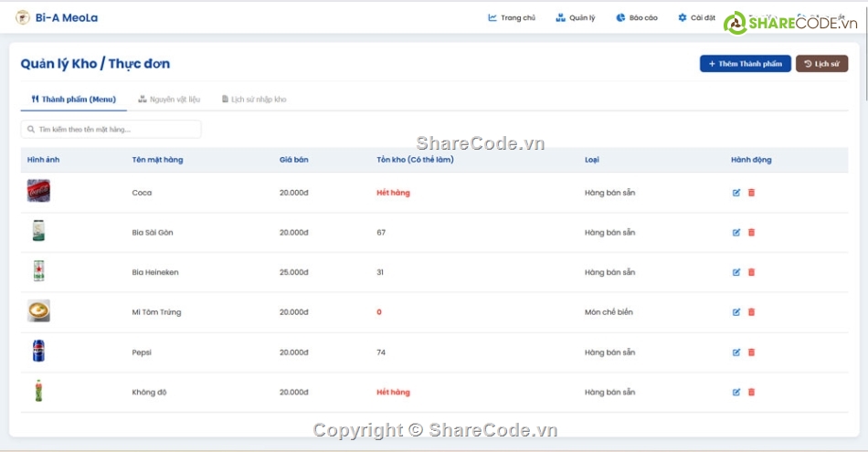
Task: Click the Thêm Thành phẩm button
Action: (x=745, y=64)
